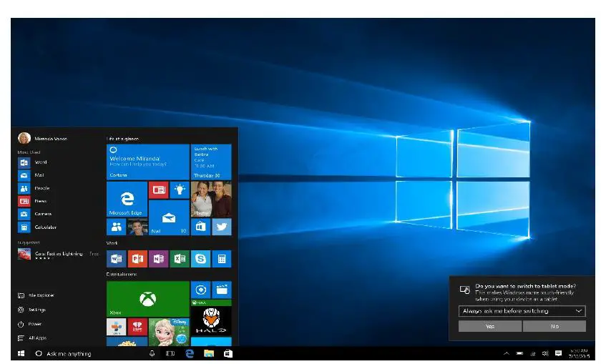Click the Life at a glance group header

(x=122, y=139)
